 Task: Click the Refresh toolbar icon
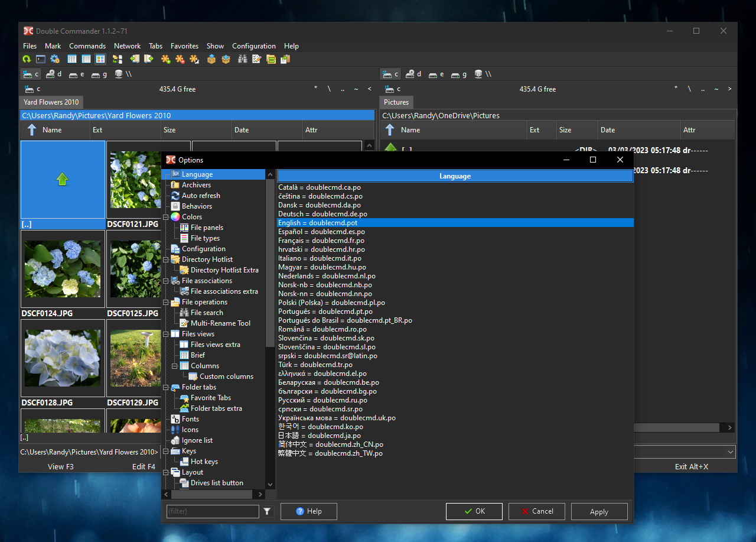pyautogui.click(x=27, y=59)
